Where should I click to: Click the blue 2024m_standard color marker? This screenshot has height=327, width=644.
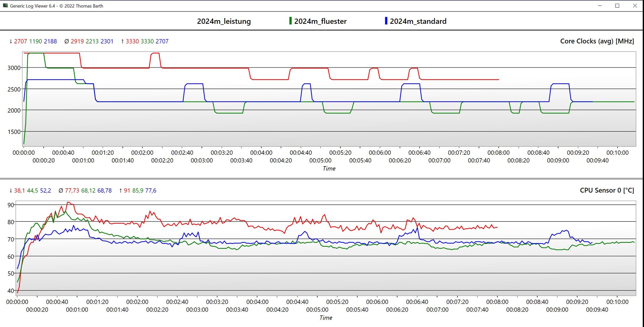click(x=386, y=21)
